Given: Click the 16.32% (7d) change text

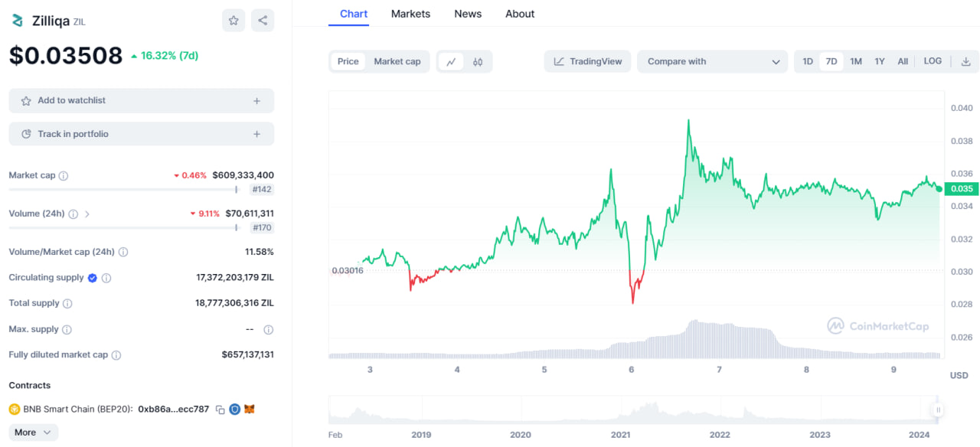Looking at the screenshot, I should [x=165, y=56].
